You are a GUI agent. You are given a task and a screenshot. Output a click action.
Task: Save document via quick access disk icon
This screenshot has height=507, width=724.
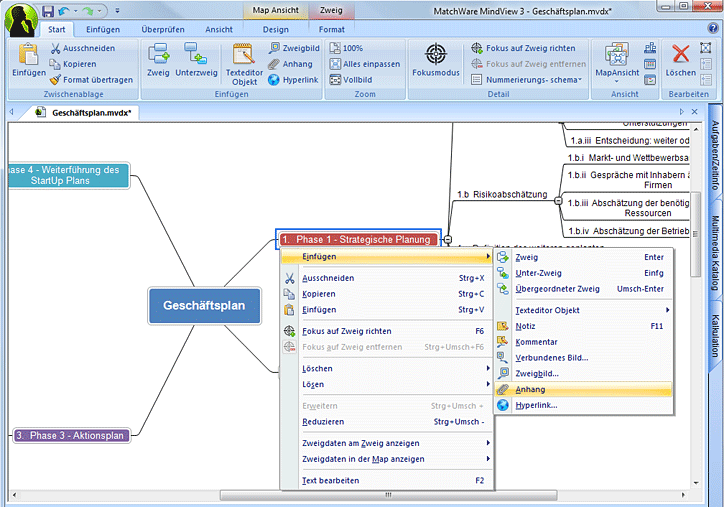48,11
